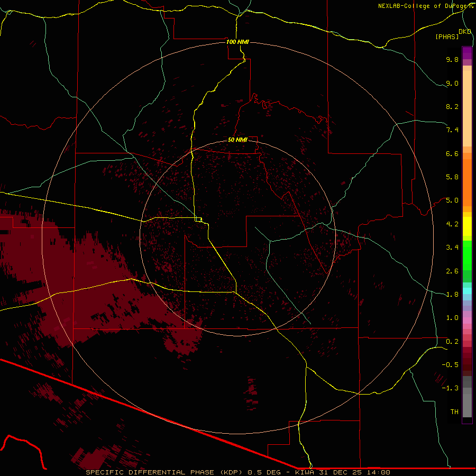Click the 9.0 scale value
Image resolution: width=476 pixels, height=476 pixels.
(x=452, y=83)
